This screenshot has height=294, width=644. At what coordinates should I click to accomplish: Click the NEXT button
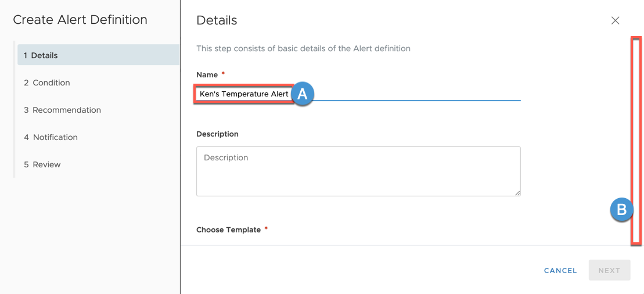pyautogui.click(x=609, y=270)
